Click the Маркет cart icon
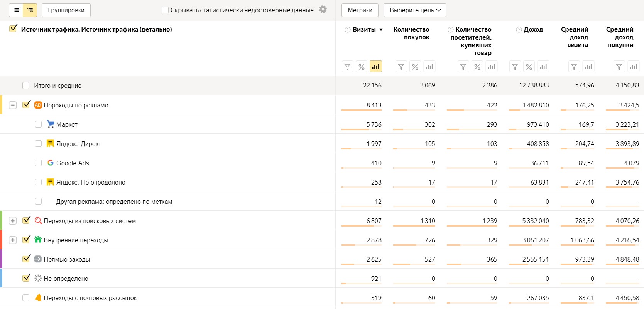 pos(50,124)
